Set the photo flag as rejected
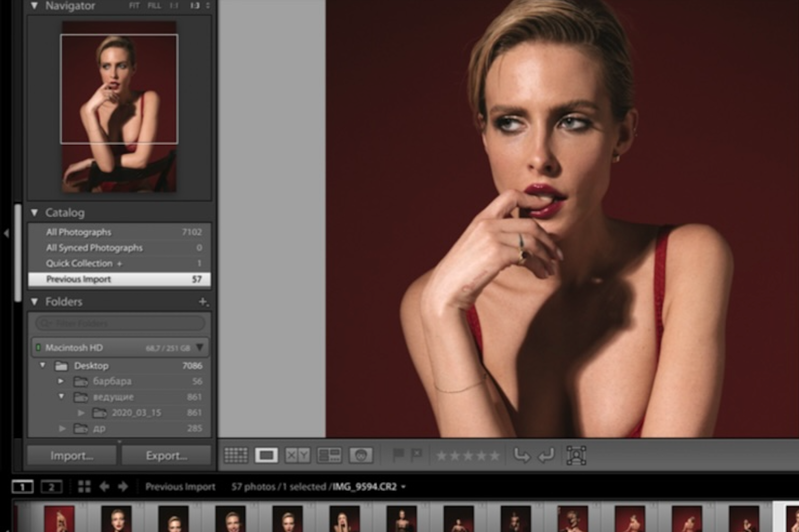The height and width of the screenshot is (532, 799). [x=416, y=455]
